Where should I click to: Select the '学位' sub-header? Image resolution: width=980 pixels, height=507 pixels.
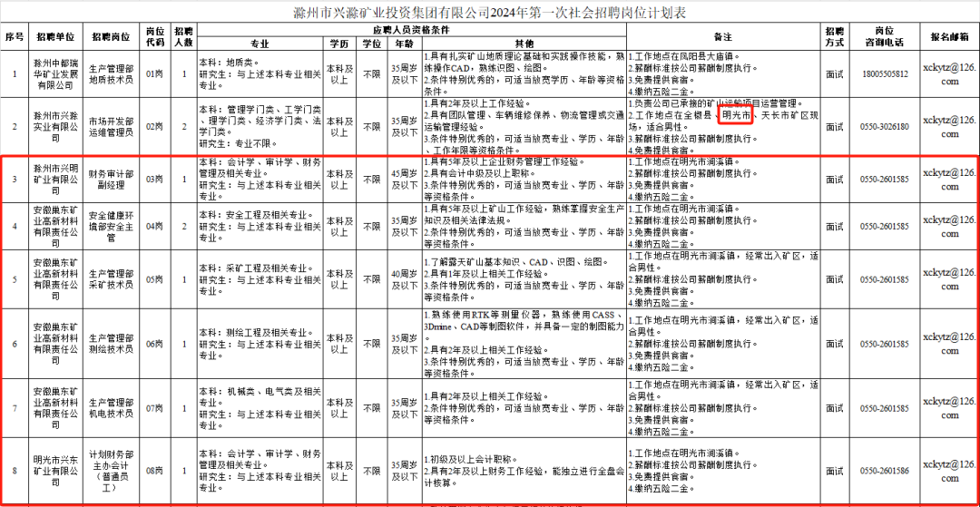pos(374,44)
